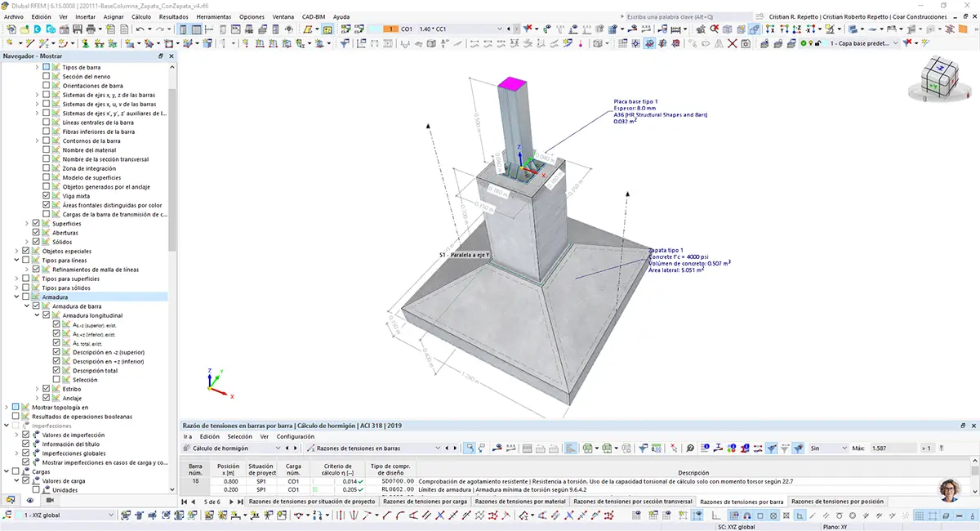Collapse the Armadura tree node

[x=16, y=297]
